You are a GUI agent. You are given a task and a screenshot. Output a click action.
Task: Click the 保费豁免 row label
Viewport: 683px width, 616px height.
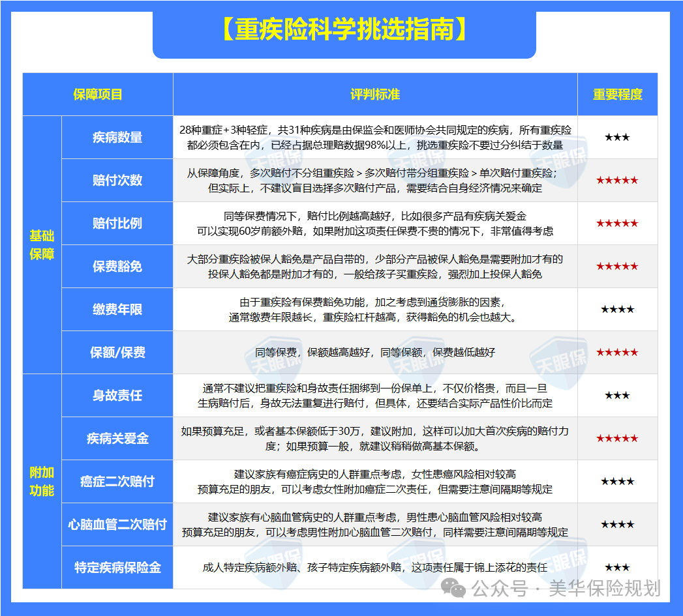pyautogui.click(x=116, y=266)
